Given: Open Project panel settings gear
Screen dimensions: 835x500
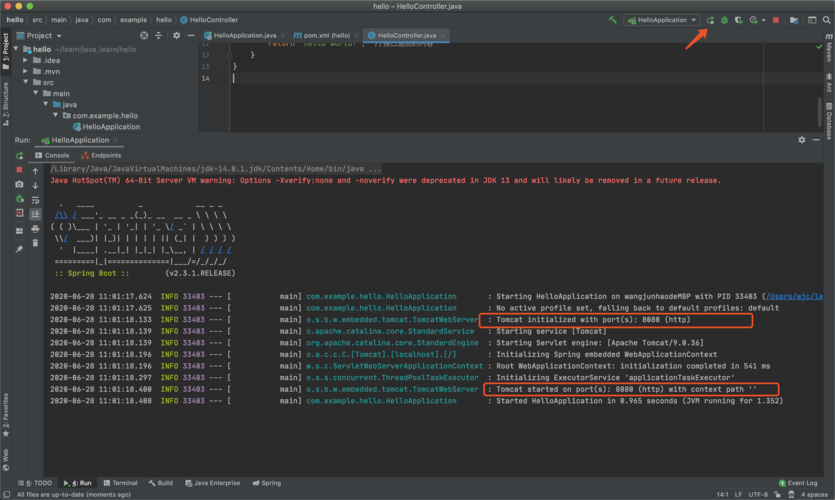Looking at the screenshot, I should pyautogui.click(x=177, y=36).
